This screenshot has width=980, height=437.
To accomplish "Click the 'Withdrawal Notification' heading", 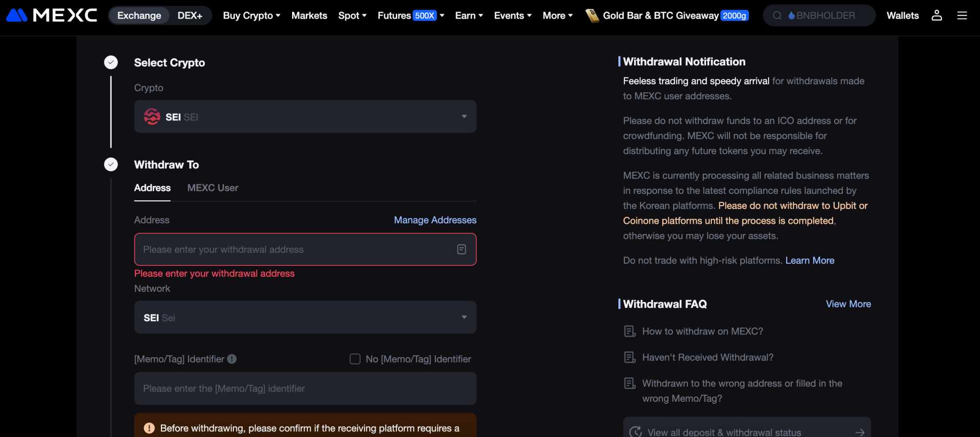I will (x=684, y=62).
